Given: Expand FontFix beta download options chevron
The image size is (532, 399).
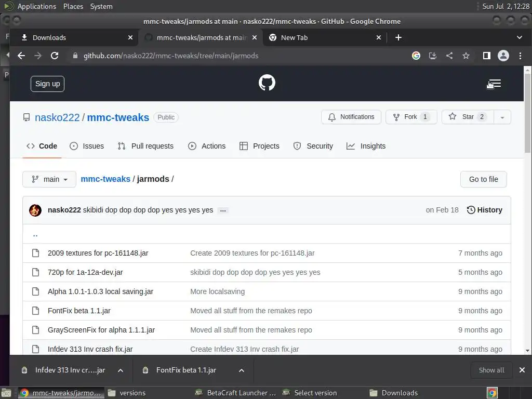Looking at the screenshot, I should 241,370.
